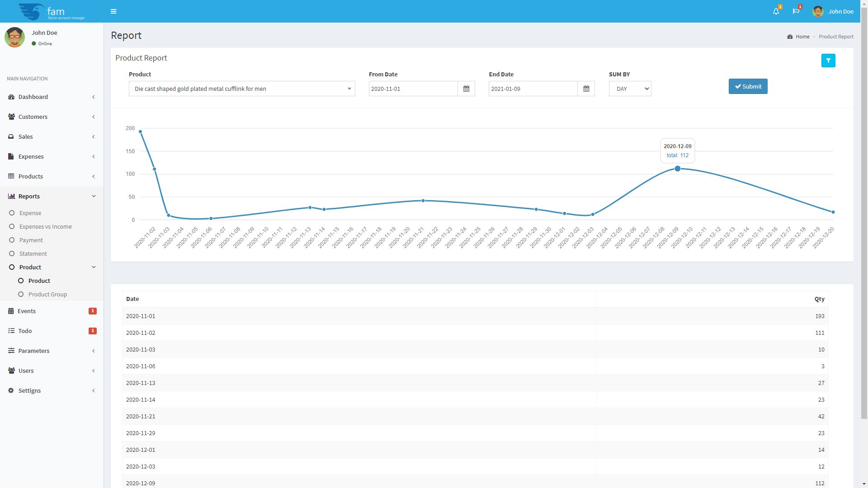This screenshot has width=868, height=488.
Task: Select the Payment report circle item
Action: click(31, 240)
